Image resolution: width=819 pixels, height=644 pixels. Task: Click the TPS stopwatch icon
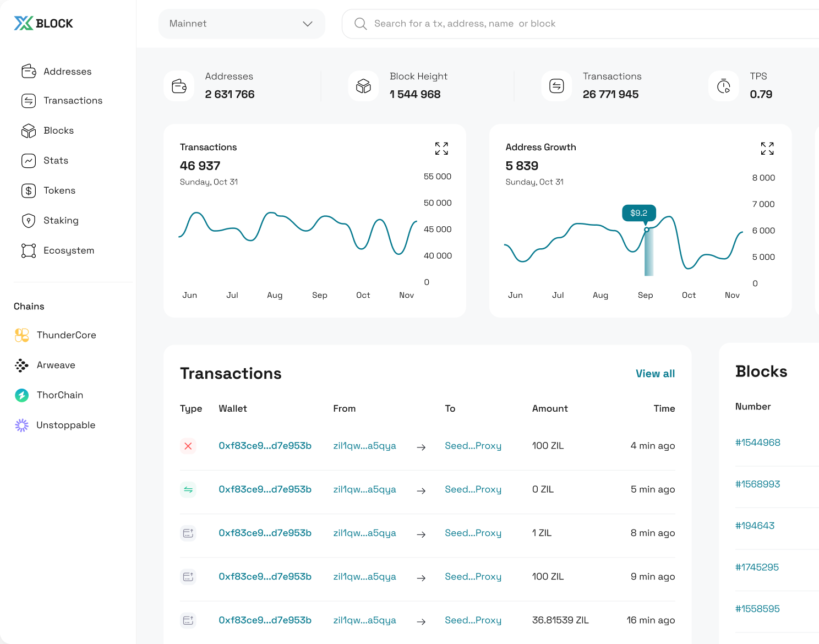[723, 86]
